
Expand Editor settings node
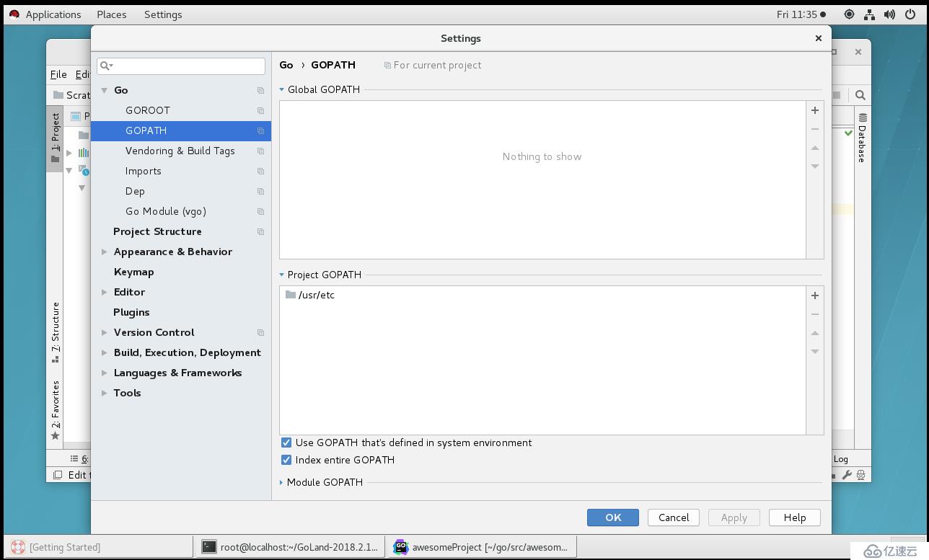[105, 292]
